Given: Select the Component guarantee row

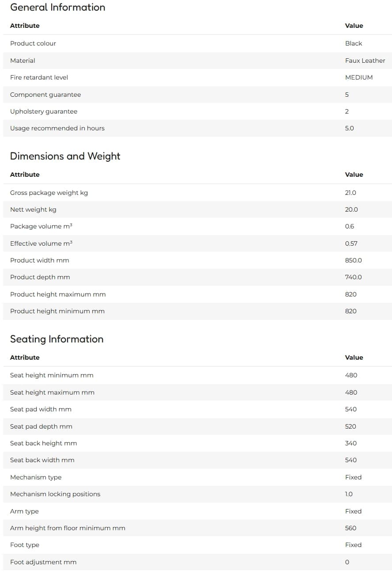Looking at the screenshot, I should (197, 95).
